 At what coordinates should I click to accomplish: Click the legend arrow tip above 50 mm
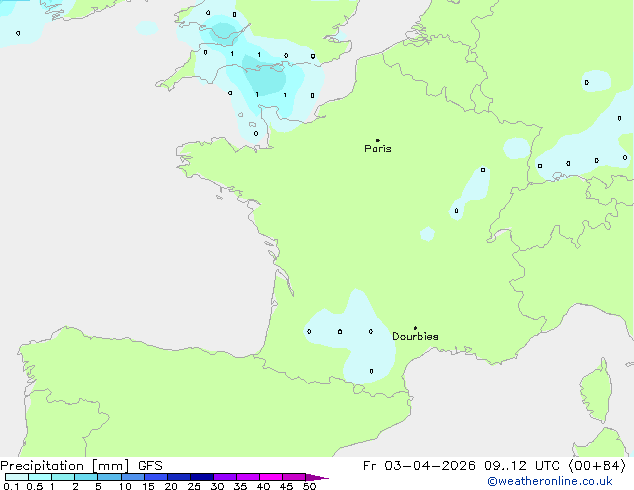(318, 477)
